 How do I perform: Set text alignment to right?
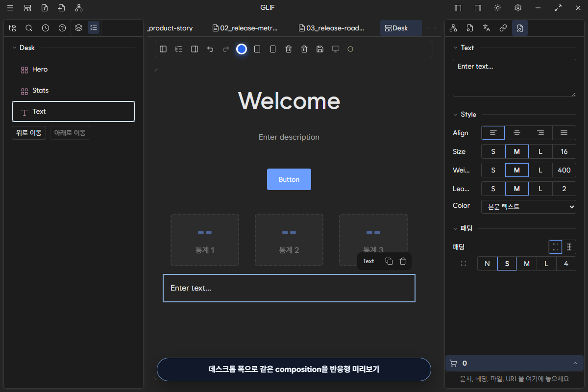point(540,133)
